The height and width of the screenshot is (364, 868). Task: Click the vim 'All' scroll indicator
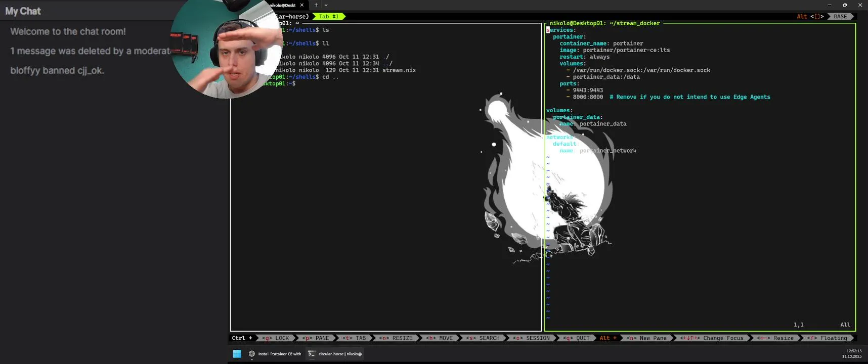pos(845,325)
